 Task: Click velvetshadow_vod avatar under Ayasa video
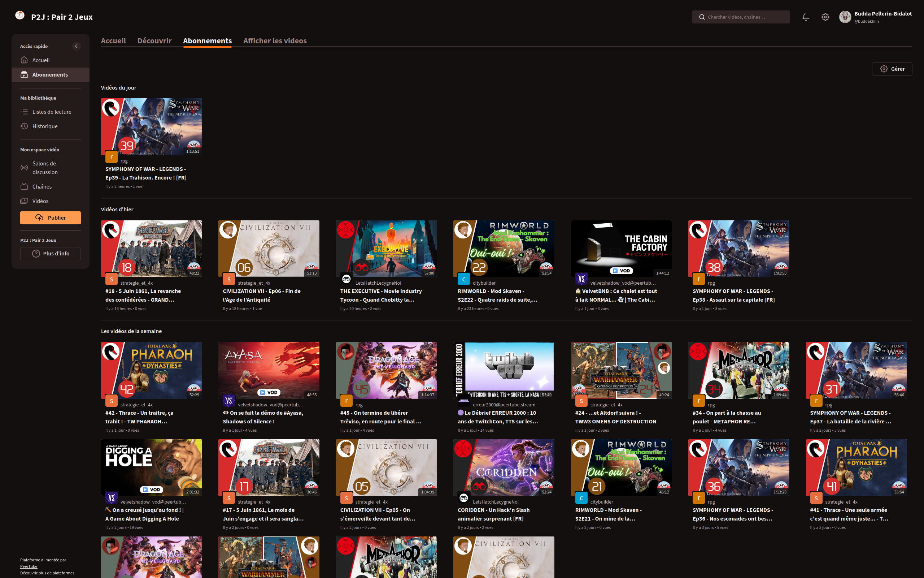click(229, 401)
